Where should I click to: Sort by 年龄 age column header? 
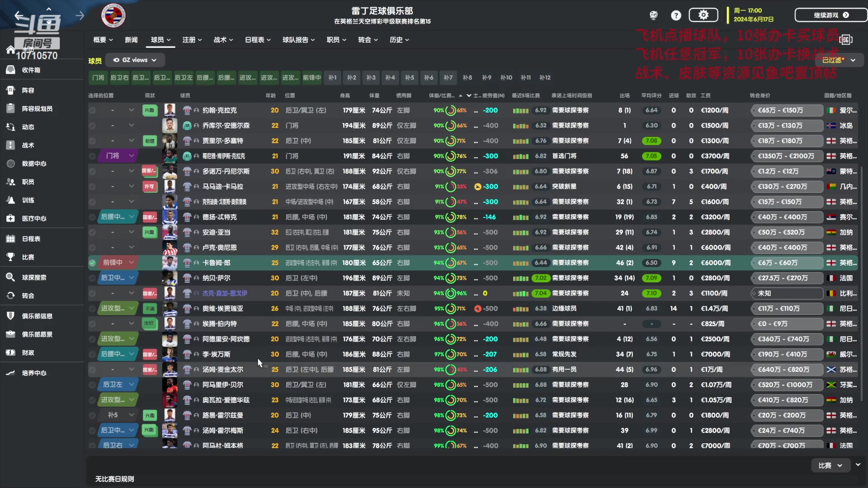pos(270,95)
